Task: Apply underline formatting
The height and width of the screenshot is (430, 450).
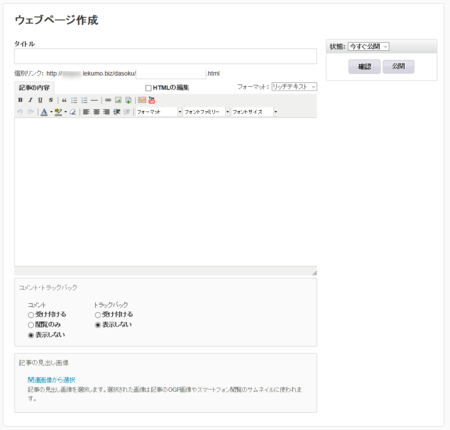Action: pos(40,100)
